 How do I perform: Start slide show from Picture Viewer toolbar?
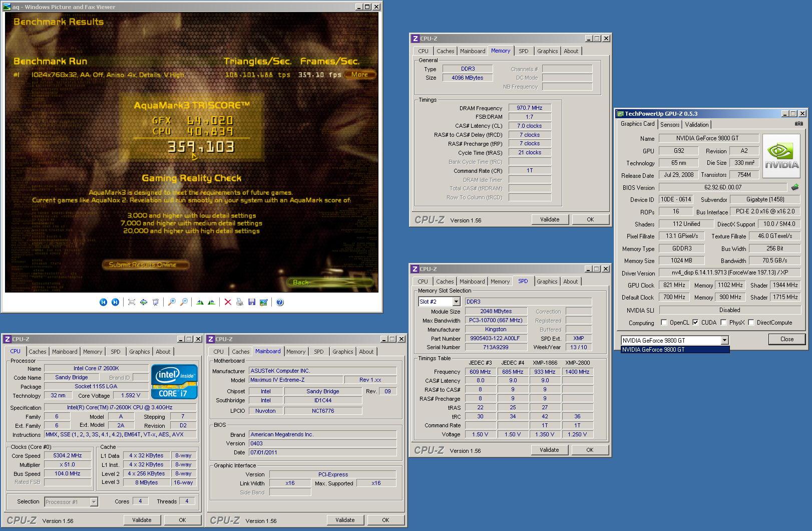(156, 302)
